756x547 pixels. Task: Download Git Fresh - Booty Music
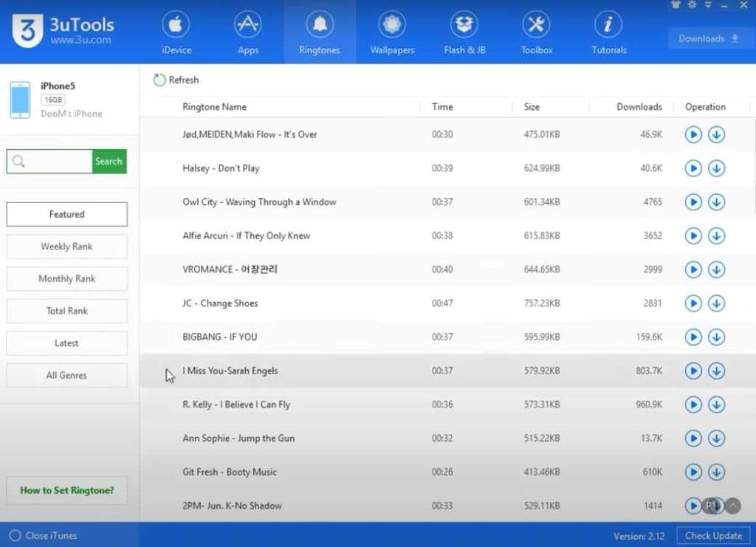pos(716,472)
